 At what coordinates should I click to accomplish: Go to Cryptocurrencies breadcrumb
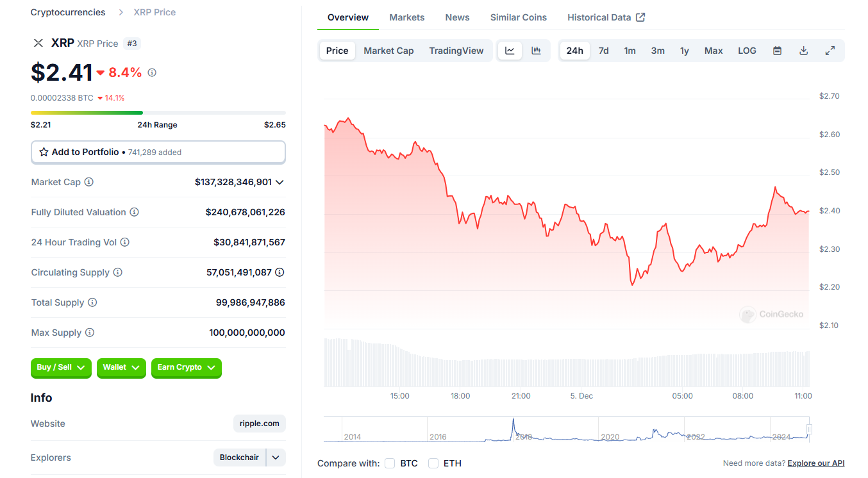point(68,12)
